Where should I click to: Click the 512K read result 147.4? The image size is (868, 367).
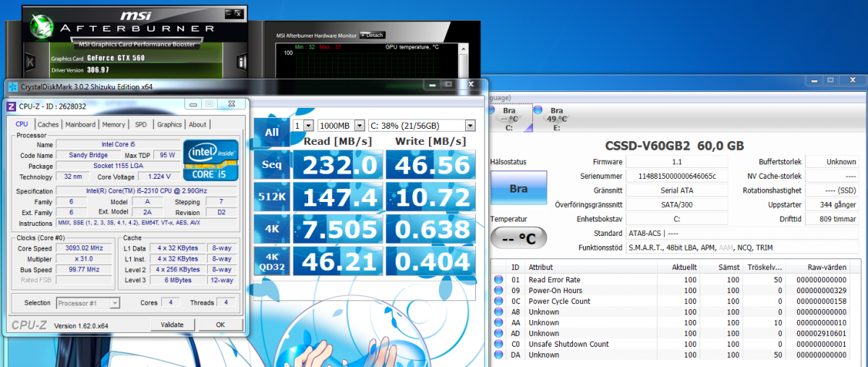(x=337, y=198)
